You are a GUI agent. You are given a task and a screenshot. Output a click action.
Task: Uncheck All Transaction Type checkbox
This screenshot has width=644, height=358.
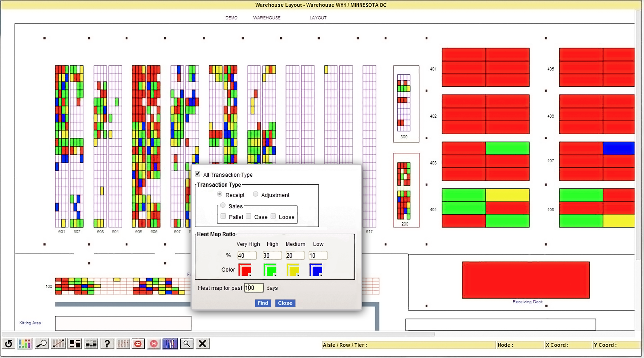(x=198, y=174)
